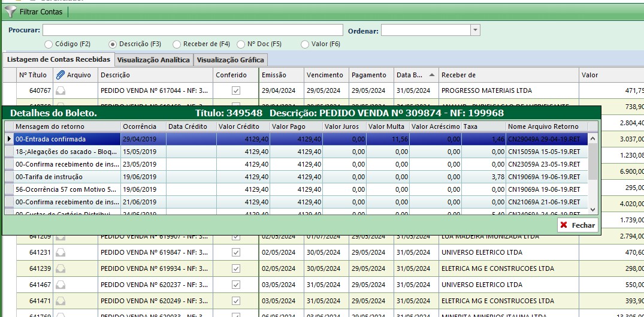Click the Pagamento column header
644x317 pixels.
(371, 75)
